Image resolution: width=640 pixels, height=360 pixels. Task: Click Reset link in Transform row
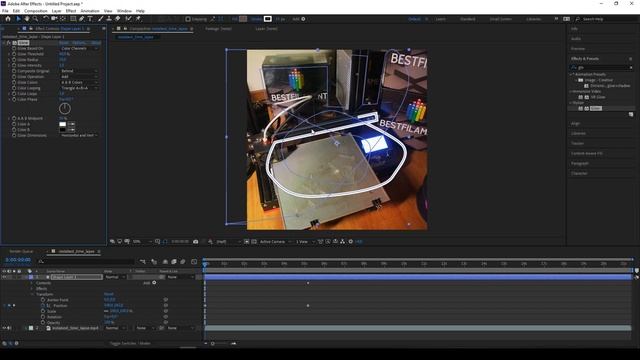[108, 294]
